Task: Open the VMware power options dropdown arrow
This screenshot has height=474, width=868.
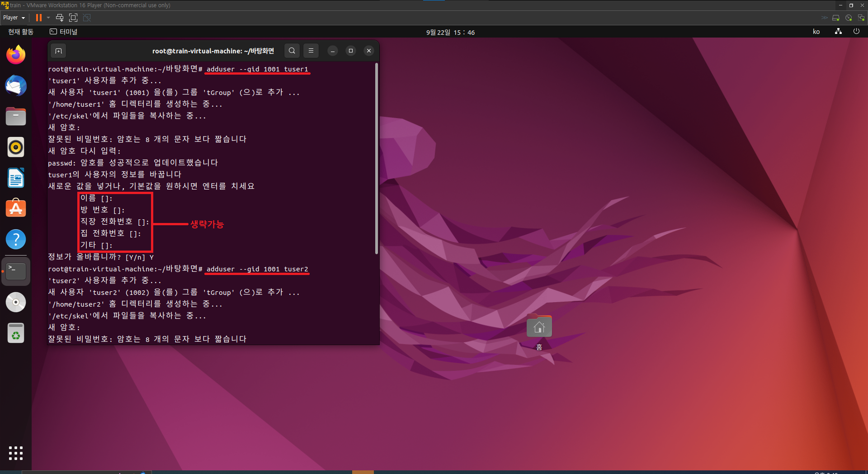Action: [48, 18]
